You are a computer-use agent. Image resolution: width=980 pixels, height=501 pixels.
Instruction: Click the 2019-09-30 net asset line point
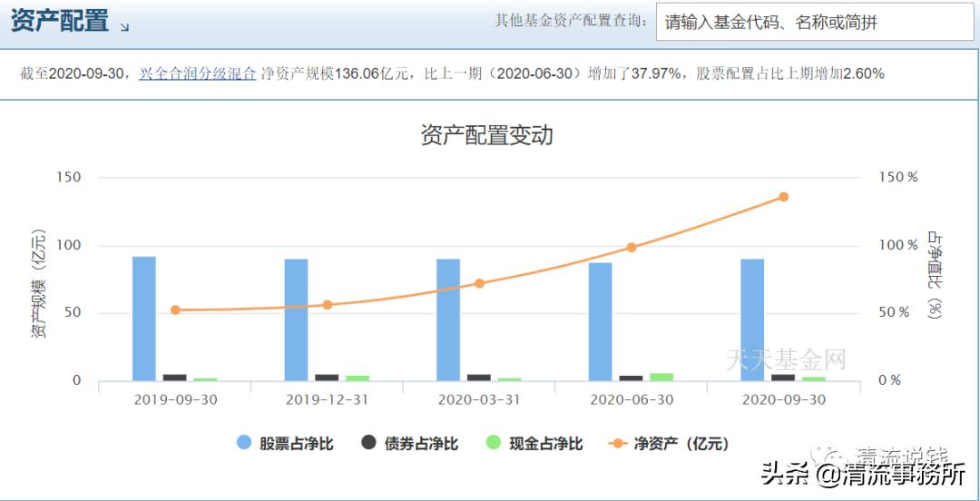(175, 310)
